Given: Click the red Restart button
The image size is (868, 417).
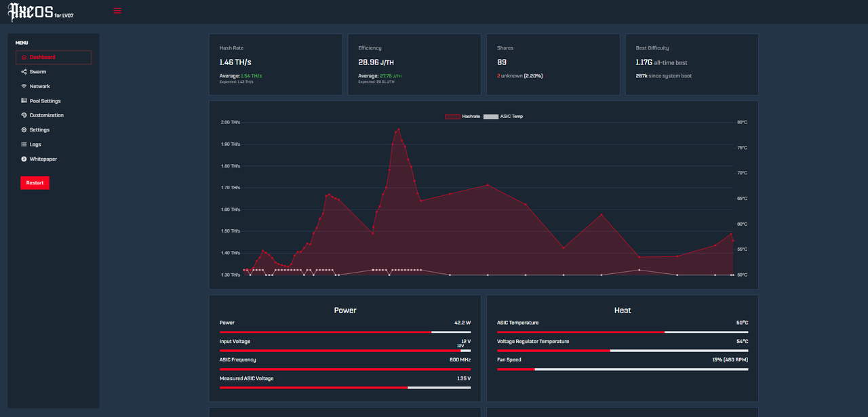Looking at the screenshot, I should pyautogui.click(x=35, y=183).
